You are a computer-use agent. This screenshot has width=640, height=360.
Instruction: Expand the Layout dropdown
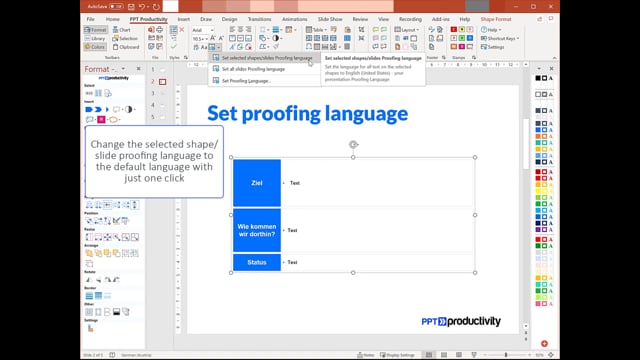pyautogui.click(x=407, y=30)
